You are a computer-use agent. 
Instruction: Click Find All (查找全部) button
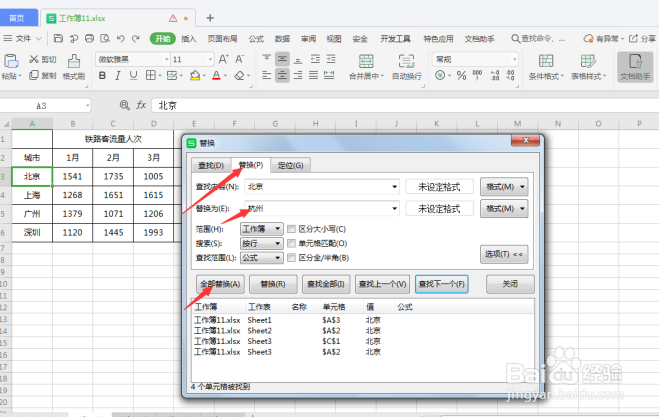(x=326, y=284)
